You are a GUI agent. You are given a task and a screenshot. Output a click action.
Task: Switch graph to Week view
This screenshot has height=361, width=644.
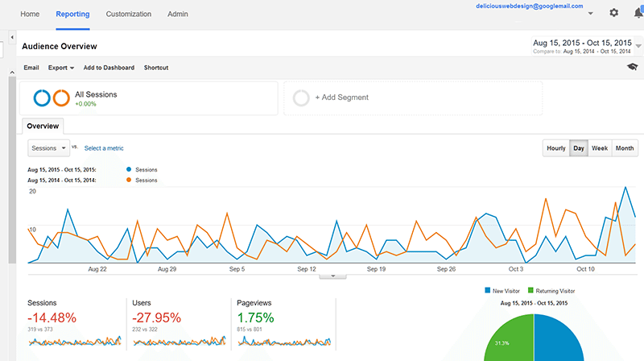pos(600,148)
